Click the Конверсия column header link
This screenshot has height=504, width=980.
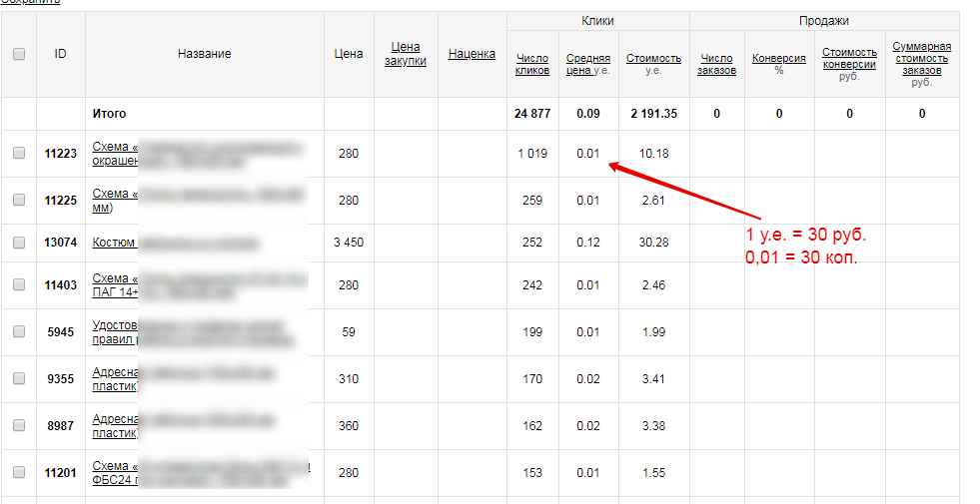[778, 58]
